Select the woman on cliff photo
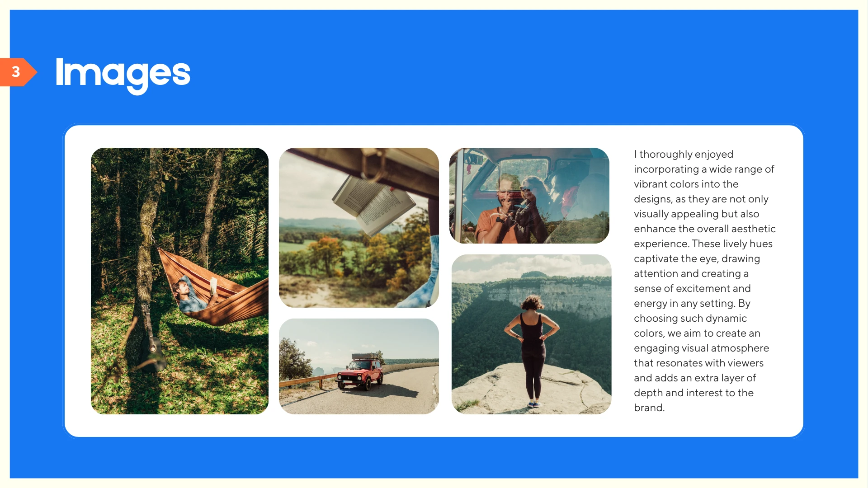The image size is (868, 488). click(532, 334)
